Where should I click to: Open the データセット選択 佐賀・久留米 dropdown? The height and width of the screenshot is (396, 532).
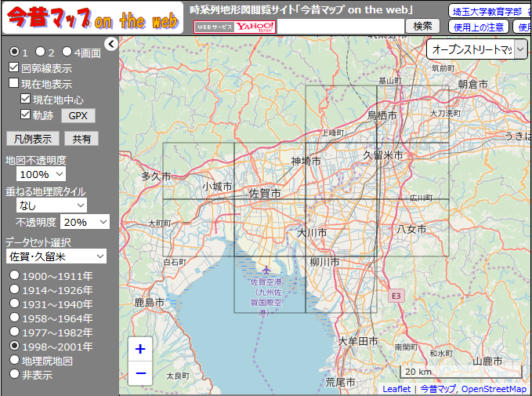tap(56, 256)
